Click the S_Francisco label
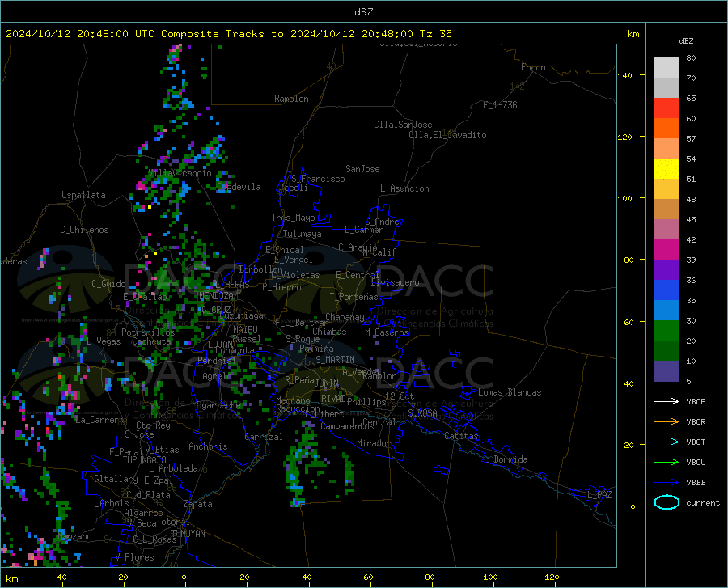Viewport: 728px width, 588px height. coord(318,179)
